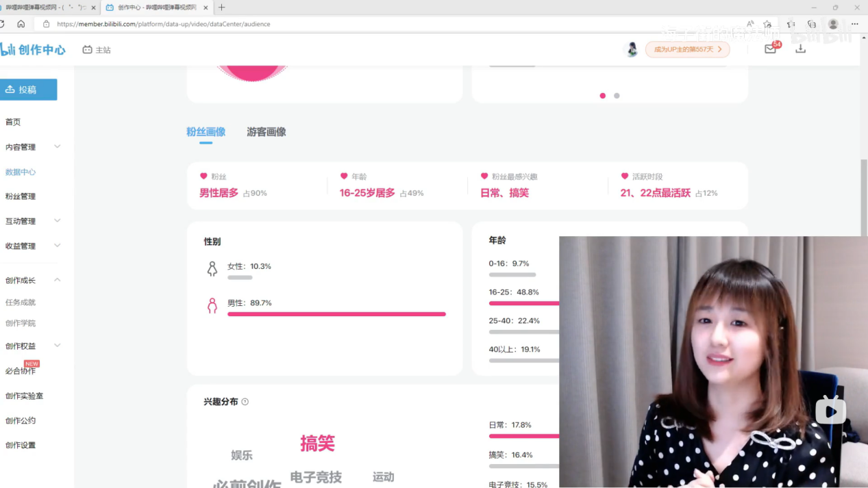This screenshot has height=488, width=868.
Task: Expand the 互动管理 sidebar section
Action: 32,221
